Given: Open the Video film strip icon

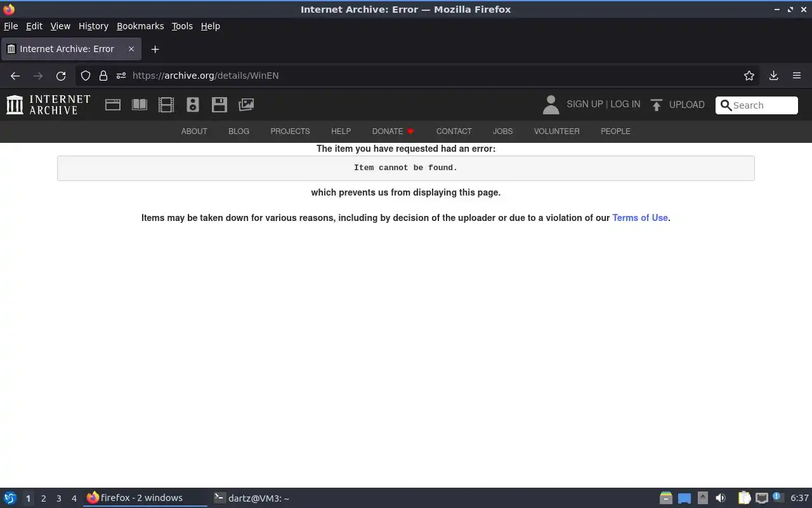Looking at the screenshot, I should [166, 105].
